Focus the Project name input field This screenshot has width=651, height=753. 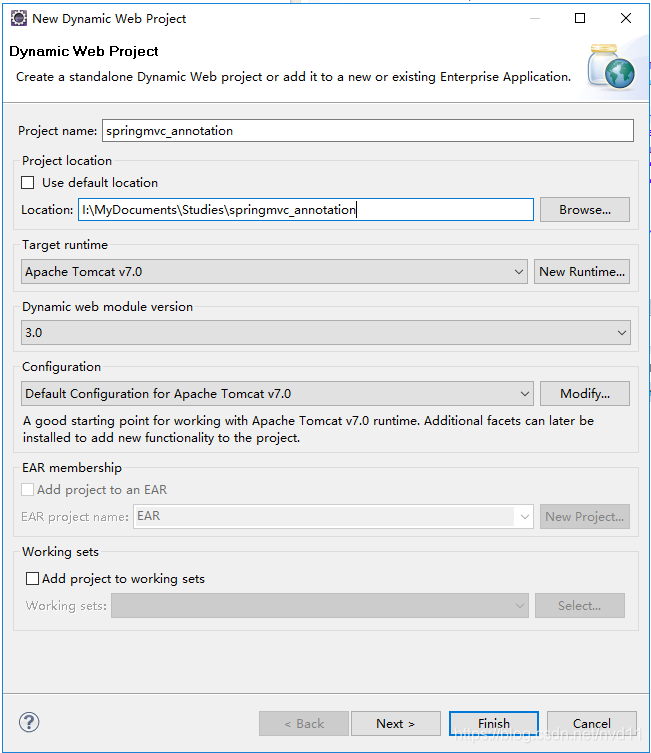[x=368, y=131]
